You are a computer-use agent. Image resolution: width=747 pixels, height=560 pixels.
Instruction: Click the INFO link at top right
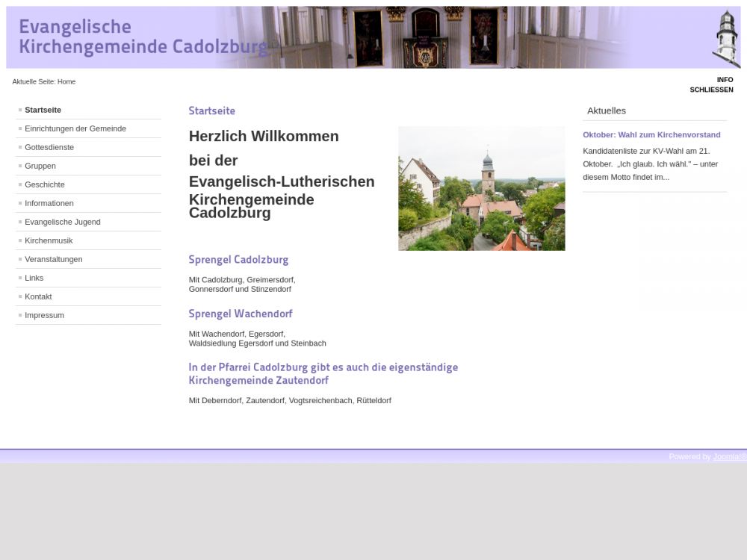pyautogui.click(x=725, y=80)
